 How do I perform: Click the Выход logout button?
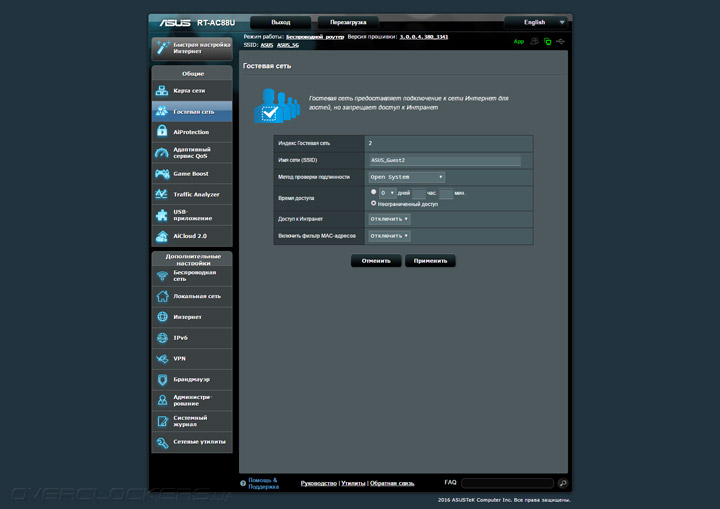pos(281,22)
